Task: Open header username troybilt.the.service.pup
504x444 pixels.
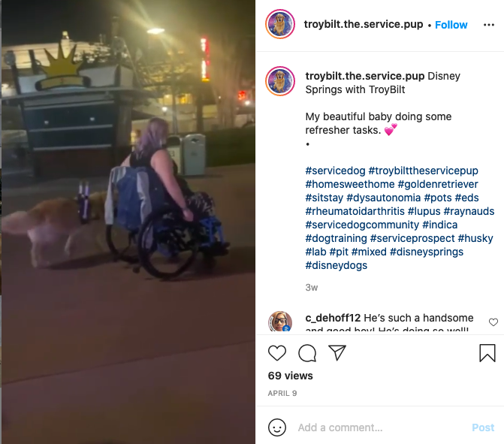Action: [364, 24]
